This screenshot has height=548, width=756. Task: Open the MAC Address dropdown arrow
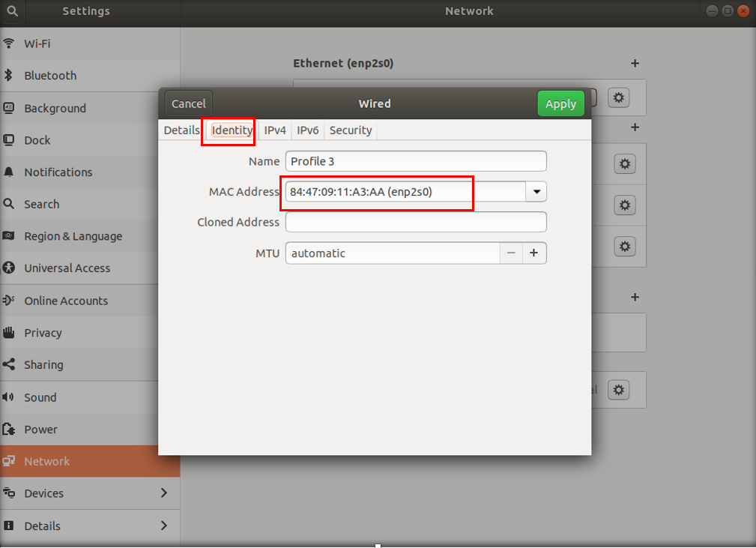(536, 192)
